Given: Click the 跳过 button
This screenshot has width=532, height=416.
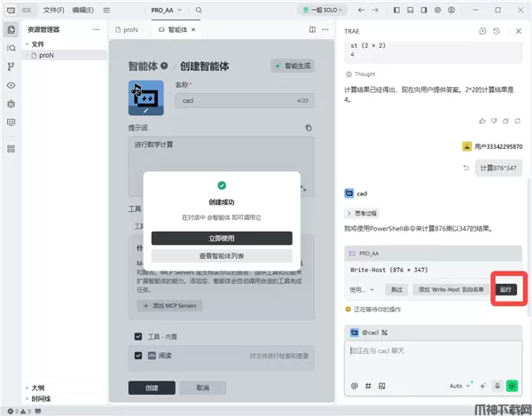Looking at the screenshot, I should pos(396,289).
